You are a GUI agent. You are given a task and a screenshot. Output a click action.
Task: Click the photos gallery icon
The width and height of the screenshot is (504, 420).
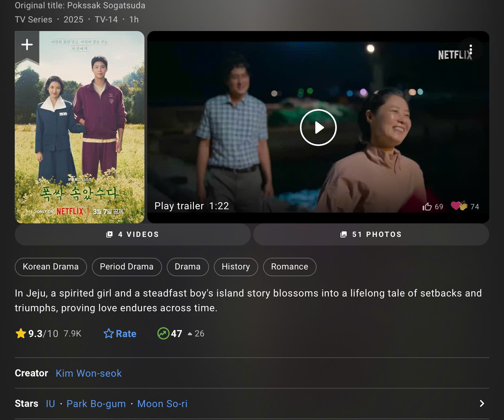[x=344, y=234]
